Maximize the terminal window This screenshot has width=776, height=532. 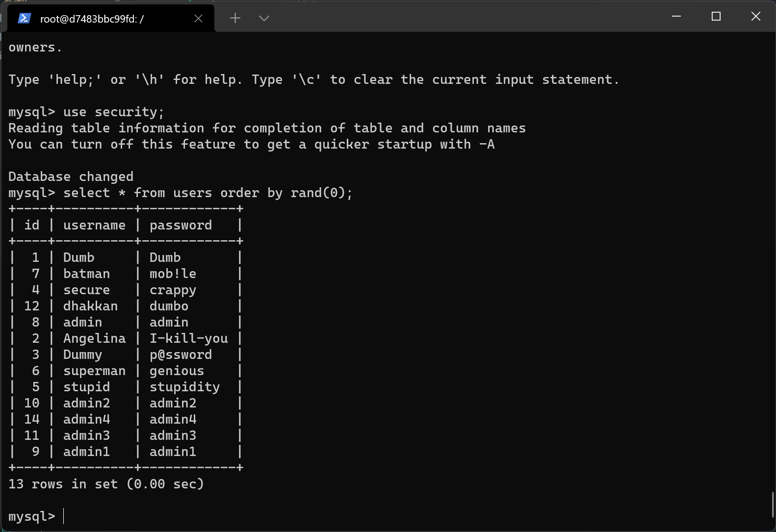click(x=716, y=17)
